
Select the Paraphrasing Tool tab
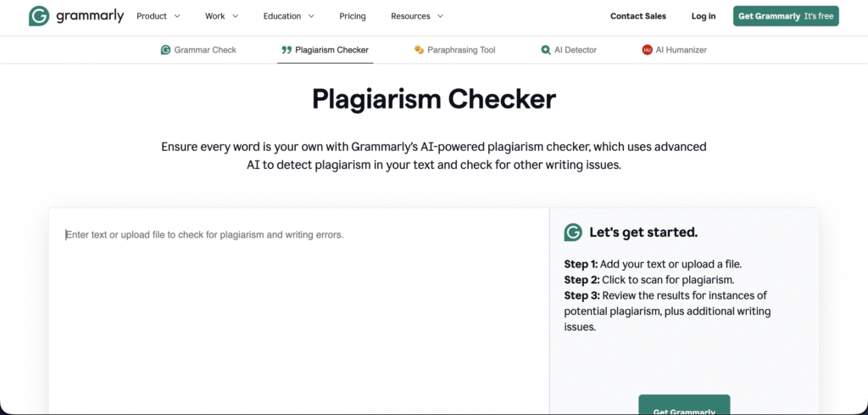click(461, 50)
